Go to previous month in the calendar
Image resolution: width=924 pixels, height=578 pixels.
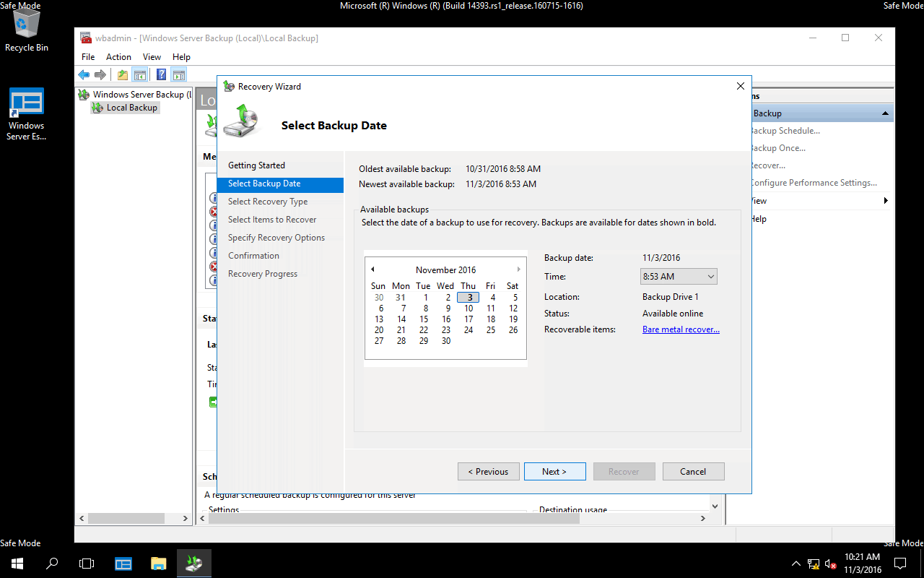(372, 269)
